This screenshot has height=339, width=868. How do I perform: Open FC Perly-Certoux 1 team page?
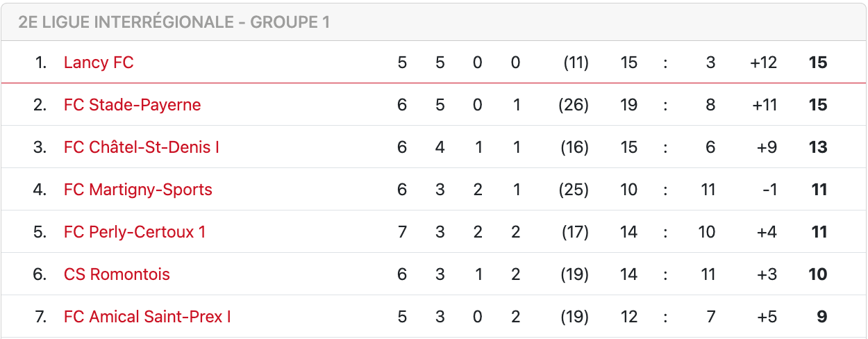[x=135, y=232]
